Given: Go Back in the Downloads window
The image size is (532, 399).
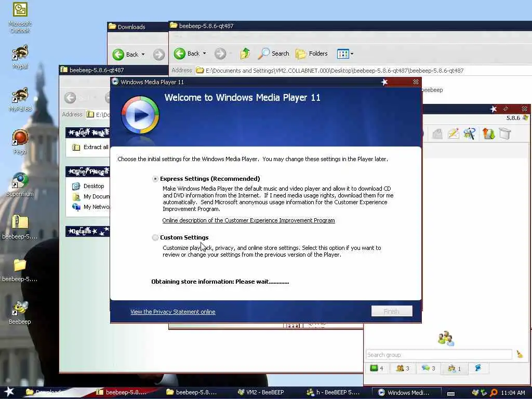Looking at the screenshot, I should point(125,54).
